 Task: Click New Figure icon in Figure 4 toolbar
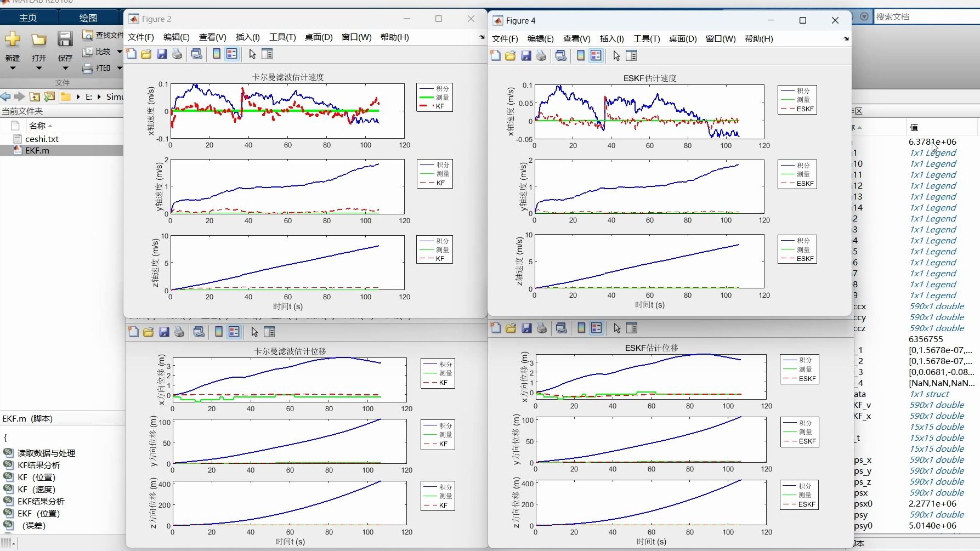pyautogui.click(x=495, y=55)
